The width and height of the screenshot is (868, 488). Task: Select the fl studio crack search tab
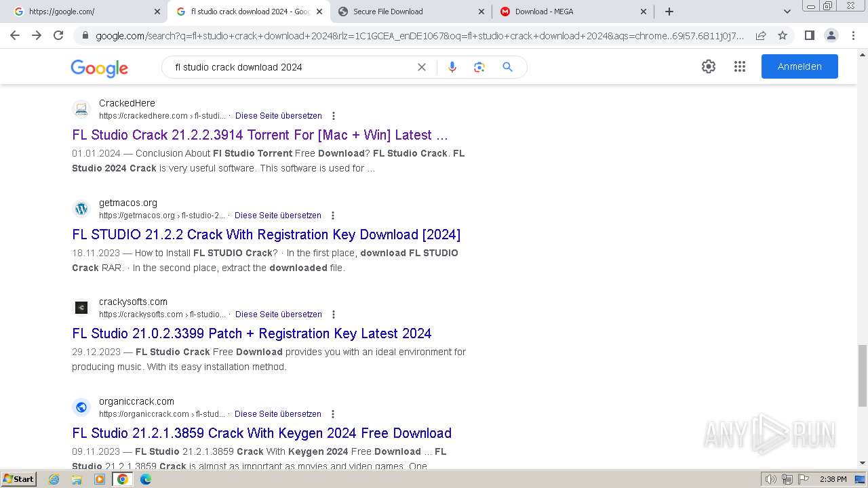tap(248, 12)
